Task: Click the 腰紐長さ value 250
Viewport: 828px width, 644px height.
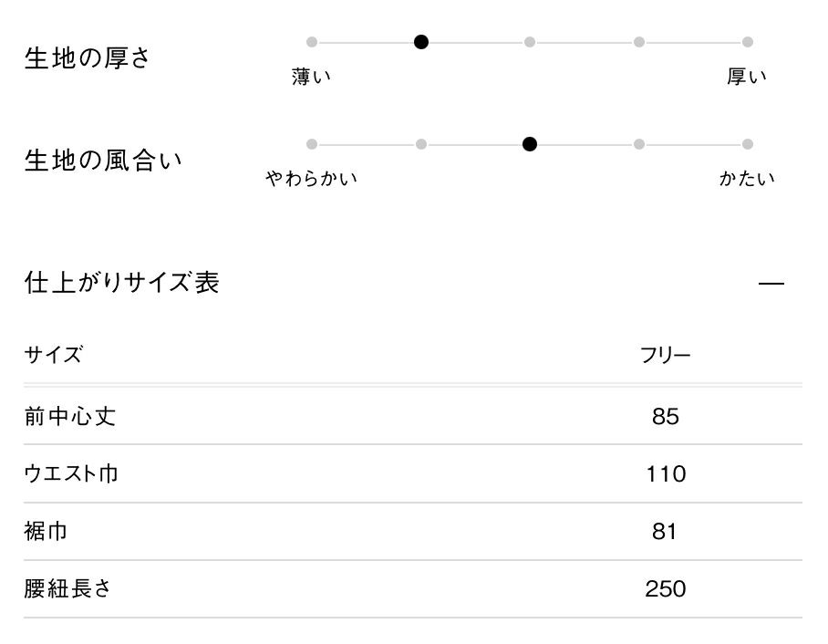Action: (x=665, y=589)
